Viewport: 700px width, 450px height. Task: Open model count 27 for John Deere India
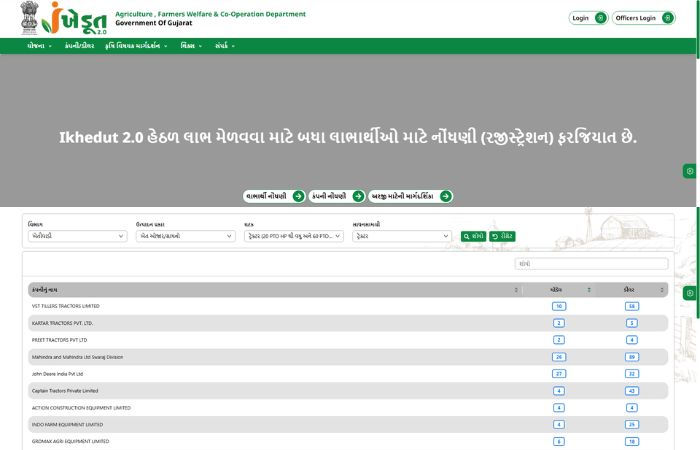pos(559,374)
